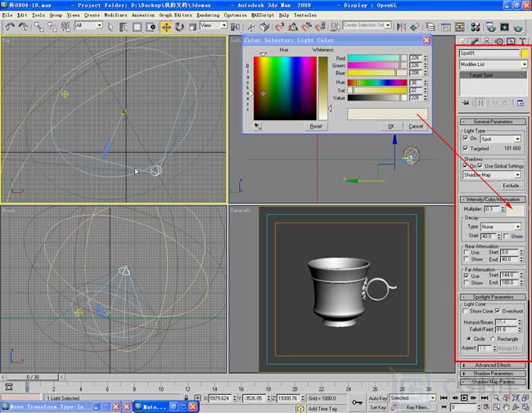532x413 pixels.
Task: Collapse the General Parameters rollout
Action: click(x=493, y=121)
